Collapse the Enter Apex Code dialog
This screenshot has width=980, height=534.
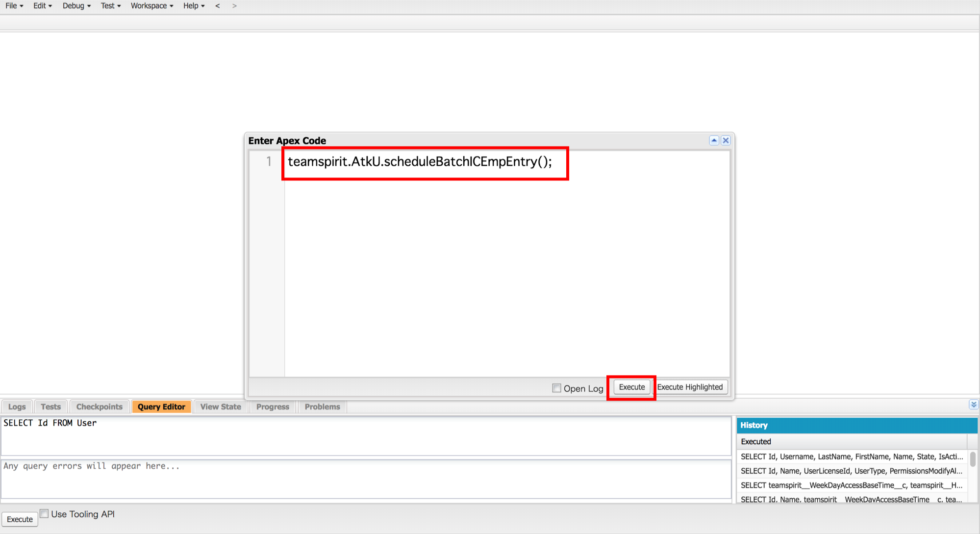tap(714, 141)
